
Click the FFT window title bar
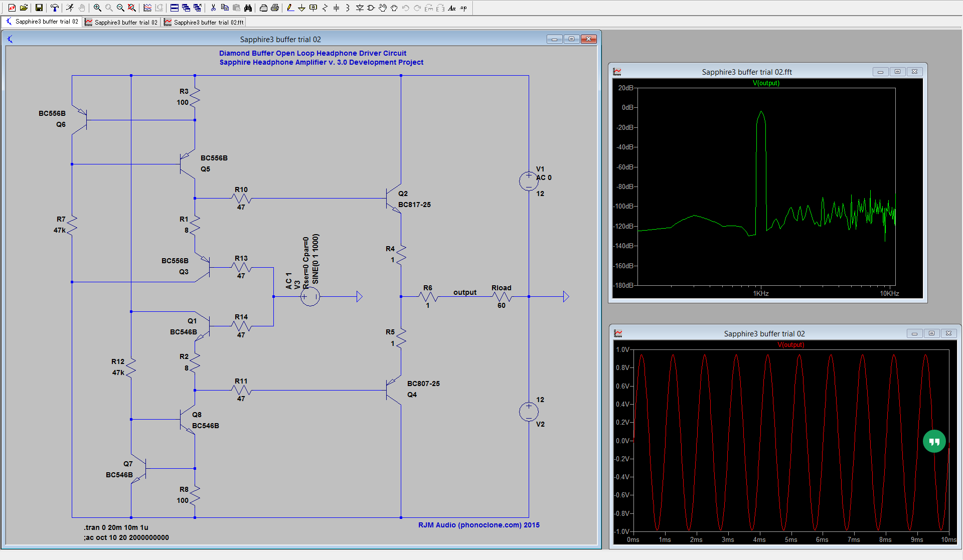(x=746, y=72)
